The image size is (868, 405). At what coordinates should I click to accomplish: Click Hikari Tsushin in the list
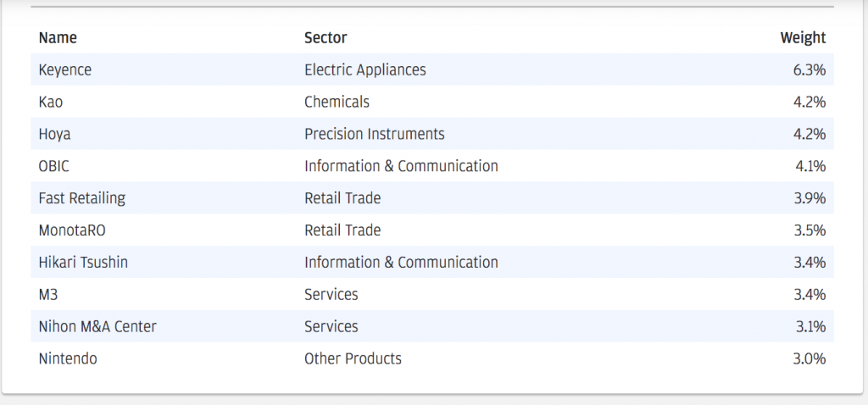point(83,263)
